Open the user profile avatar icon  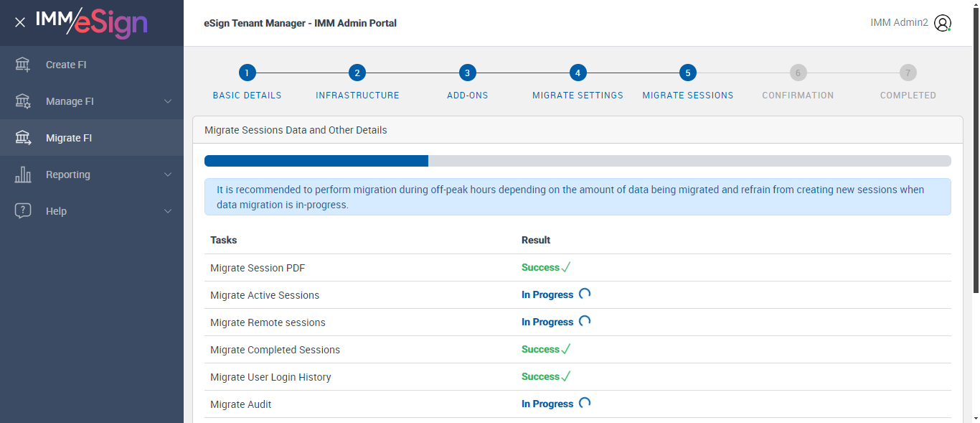[x=943, y=23]
